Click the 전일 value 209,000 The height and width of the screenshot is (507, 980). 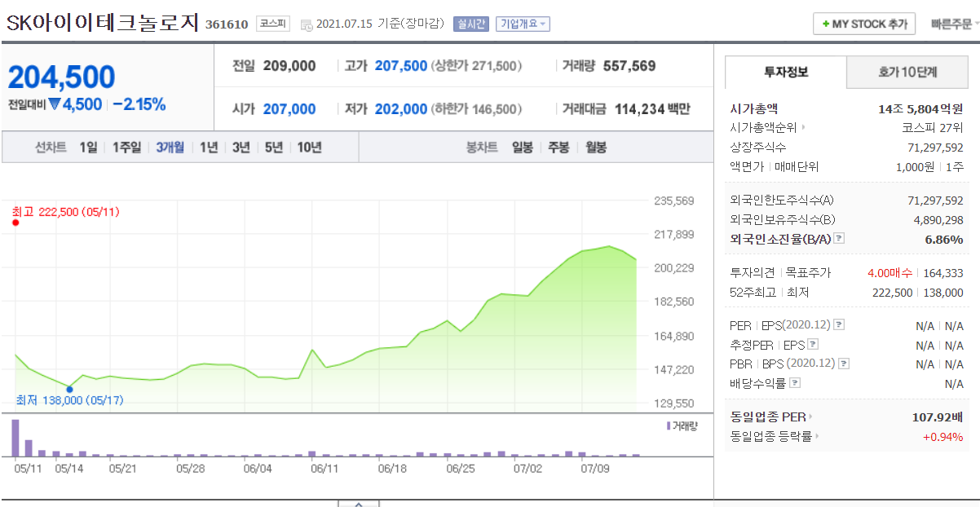[x=289, y=66]
